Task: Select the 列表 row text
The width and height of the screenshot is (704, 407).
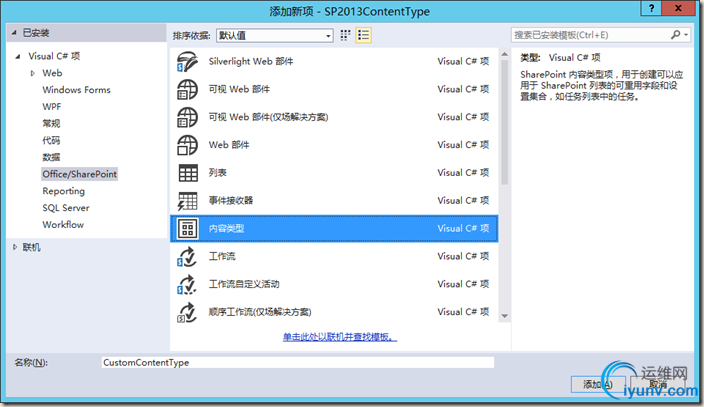Action: click(218, 173)
